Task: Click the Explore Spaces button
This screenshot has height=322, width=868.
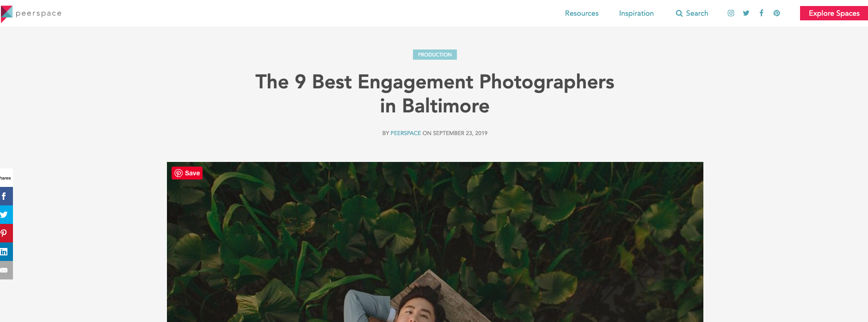Action: click(x=834, y=13)
